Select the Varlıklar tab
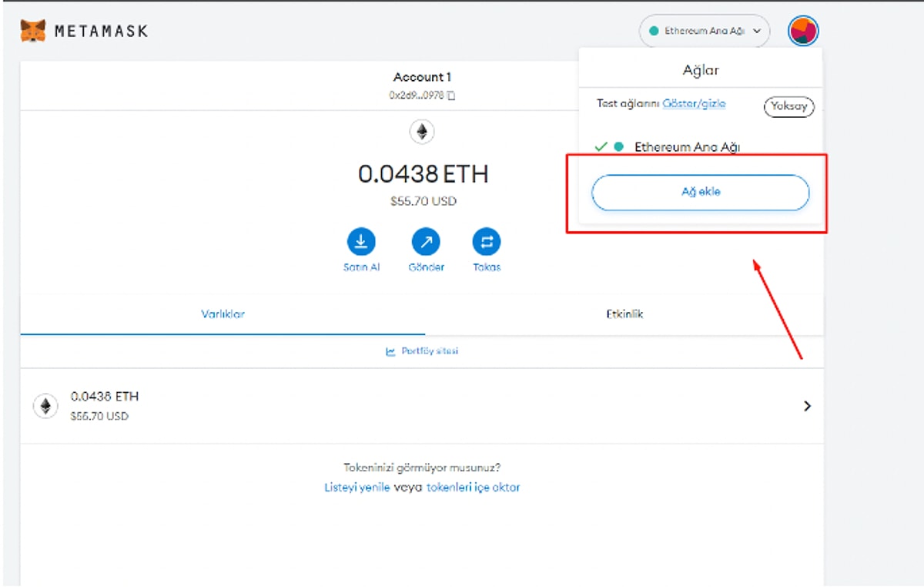The image size is (924, 587). (221, 314)
